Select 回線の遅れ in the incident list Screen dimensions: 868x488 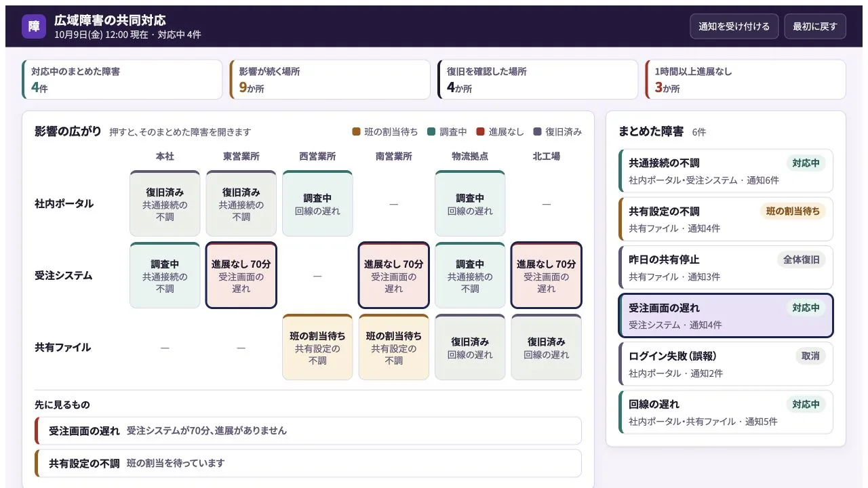point(726,412)
